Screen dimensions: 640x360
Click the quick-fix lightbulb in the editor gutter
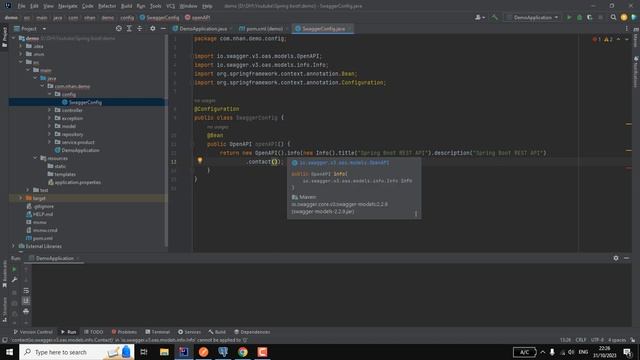pos(200,161)
